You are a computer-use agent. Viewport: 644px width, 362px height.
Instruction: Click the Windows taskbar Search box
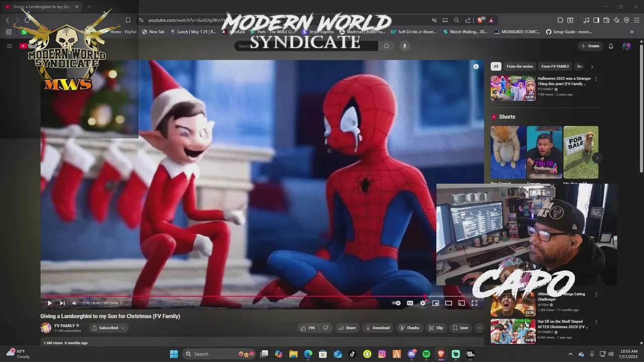tap(219, 354)
